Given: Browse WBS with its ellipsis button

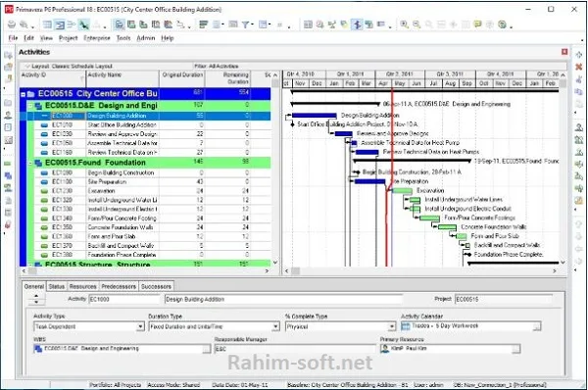Looking at the screenshot, I should click(207, 349).
